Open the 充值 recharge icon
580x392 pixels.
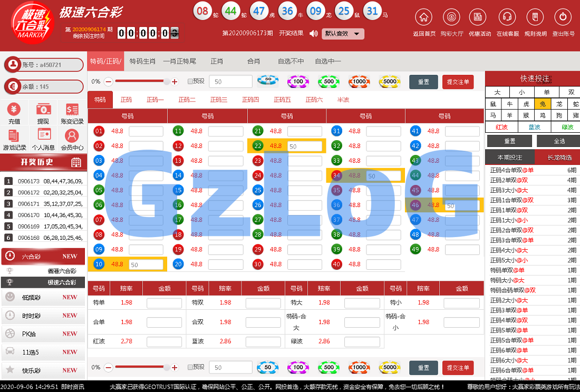click(14, 110)
